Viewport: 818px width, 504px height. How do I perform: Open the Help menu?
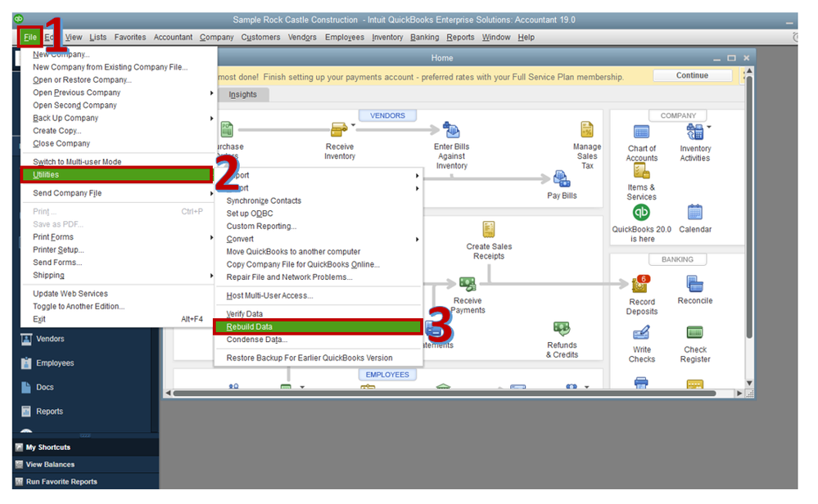pyautogui.click(x=526, y=38)
